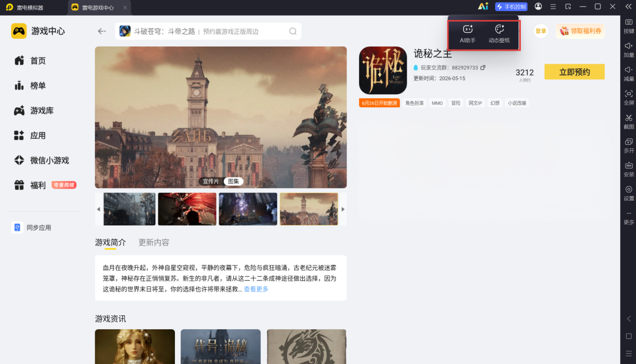636x364 pixels.
Task: Open the AI助手 option in popup
Action: (x=468, y=34)
